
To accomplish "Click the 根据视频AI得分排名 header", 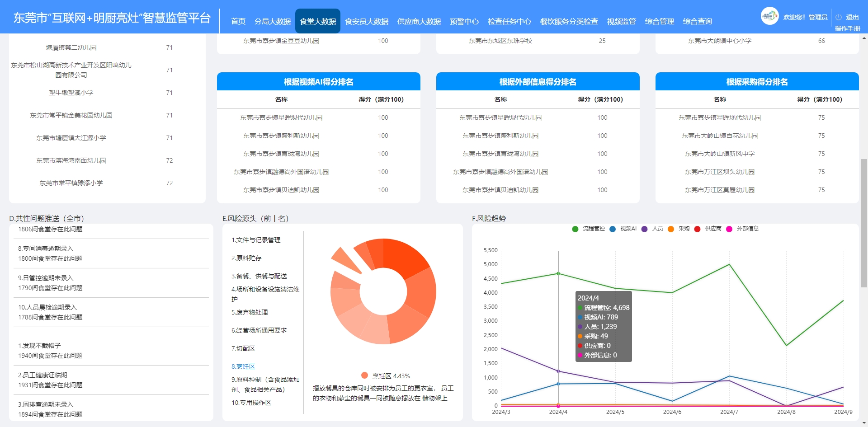I will coord(319,82).
